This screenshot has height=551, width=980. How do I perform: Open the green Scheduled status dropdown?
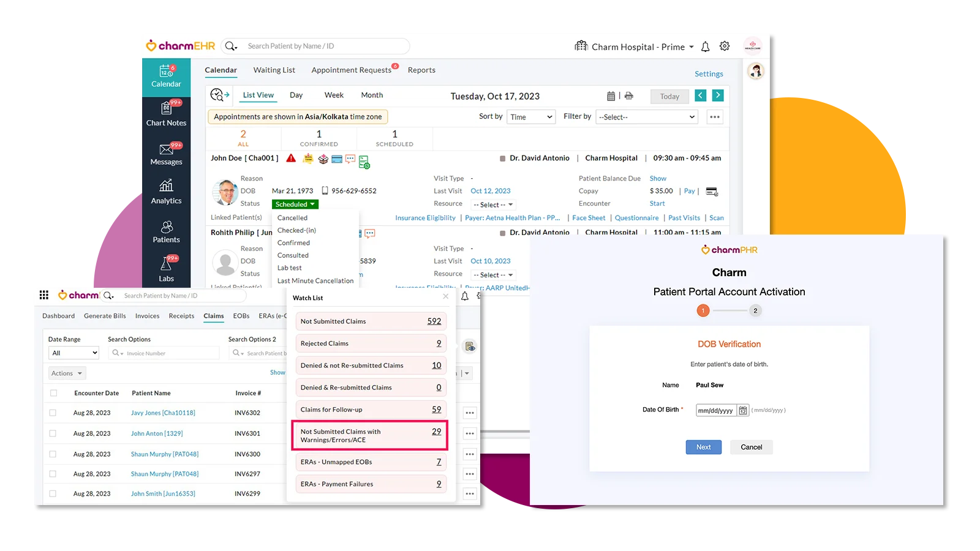(x=295, y=204)
